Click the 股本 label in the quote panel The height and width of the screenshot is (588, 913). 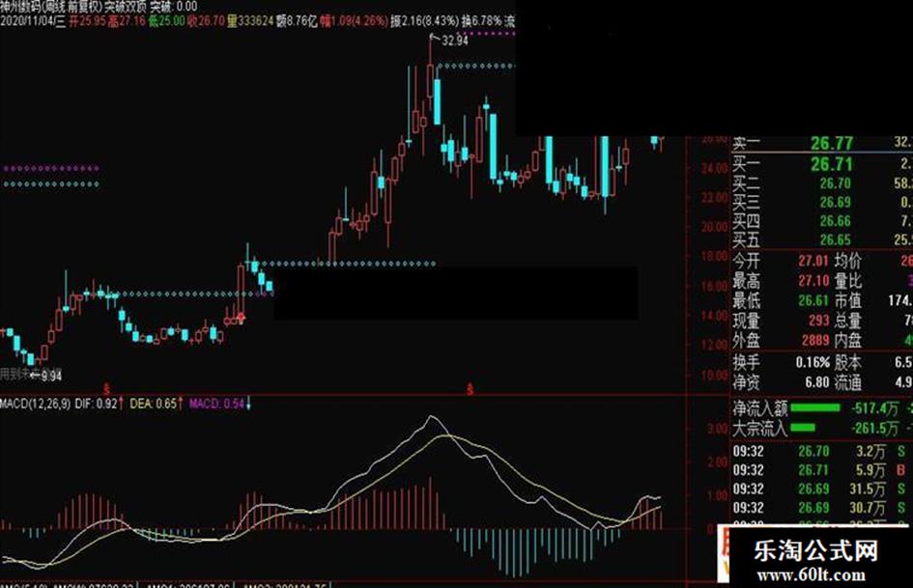pos(848,362)
